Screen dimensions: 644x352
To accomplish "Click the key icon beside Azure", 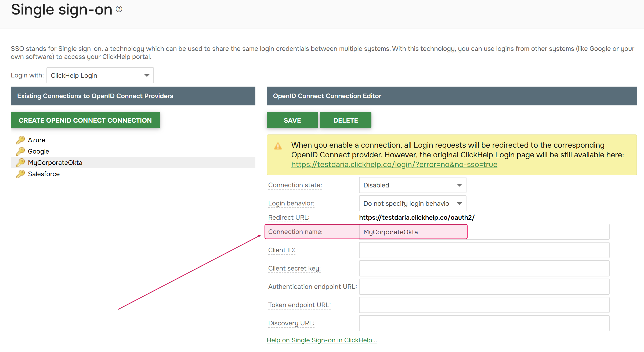I will [20, 140].
